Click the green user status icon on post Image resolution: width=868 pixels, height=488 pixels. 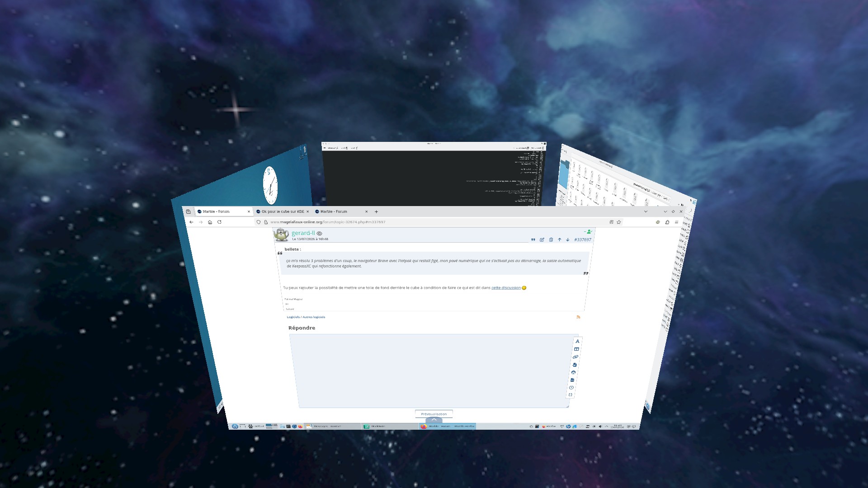pos(588,232)
